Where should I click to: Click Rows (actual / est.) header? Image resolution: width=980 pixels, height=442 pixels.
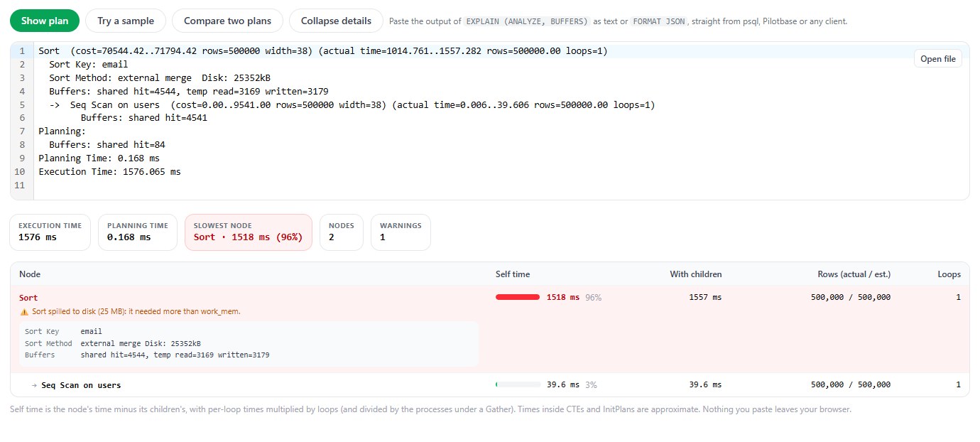pos(854,274)
